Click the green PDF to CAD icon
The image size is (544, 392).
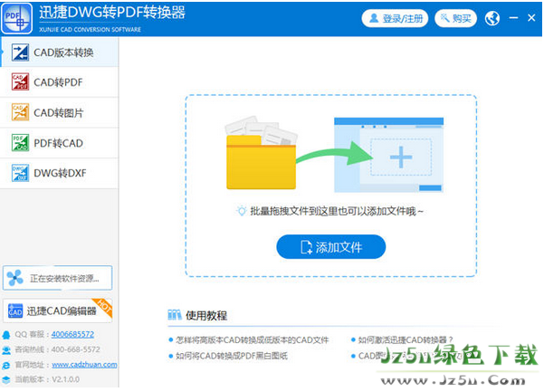pos(20,142)
